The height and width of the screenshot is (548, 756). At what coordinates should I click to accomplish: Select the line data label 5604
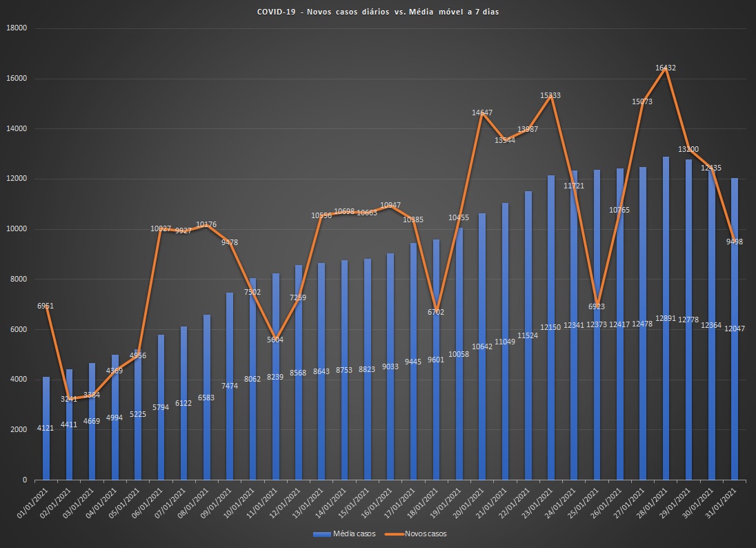(275, 340)
